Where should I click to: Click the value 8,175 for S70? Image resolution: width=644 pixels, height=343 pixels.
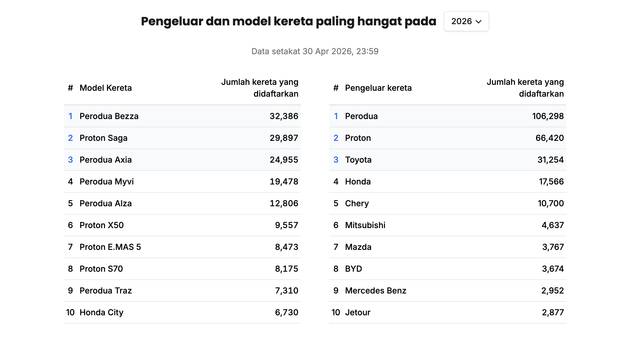click(x=286, y=269)
